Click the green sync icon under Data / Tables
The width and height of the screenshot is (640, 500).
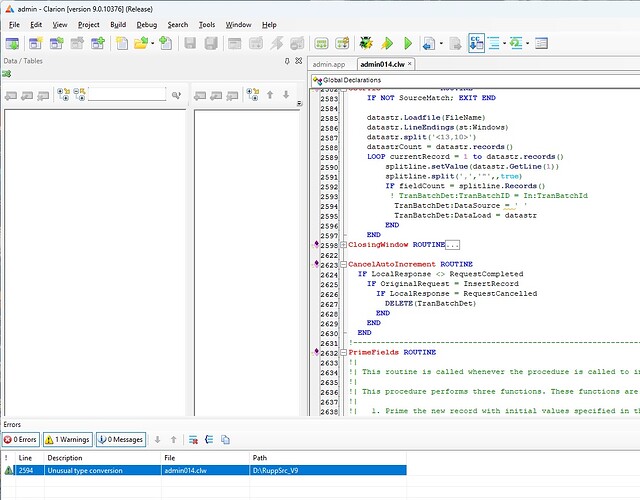(6, 74)
